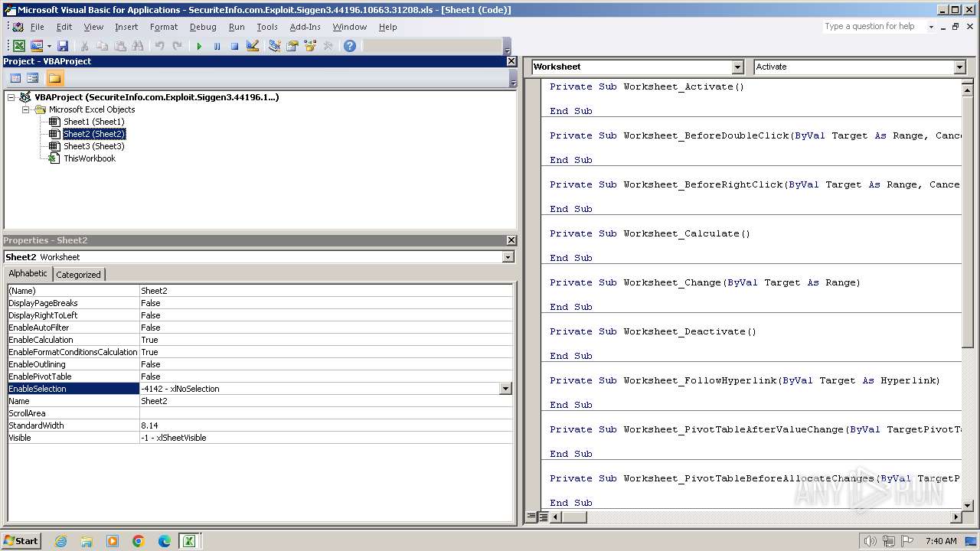Click the Cut scissors icon

click(84, 46)
